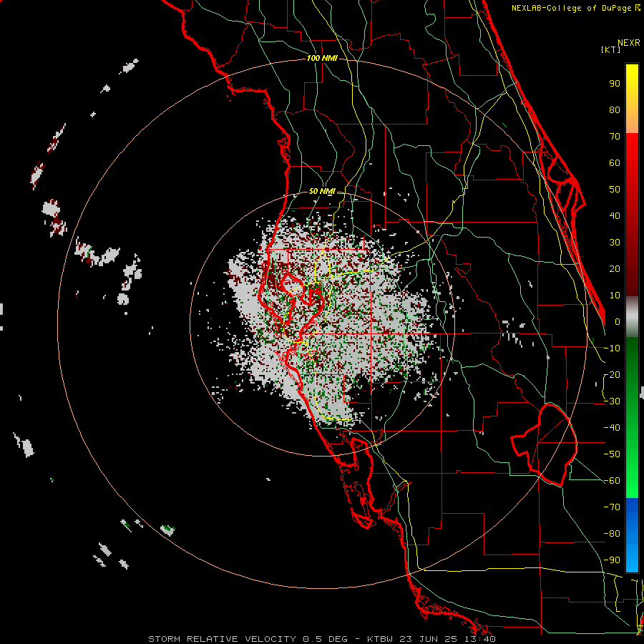This screenshot has height=644, width=644.
Task: Click the 50 value on velocity scale
Action: pyautogui.click(x=615, y=190)
